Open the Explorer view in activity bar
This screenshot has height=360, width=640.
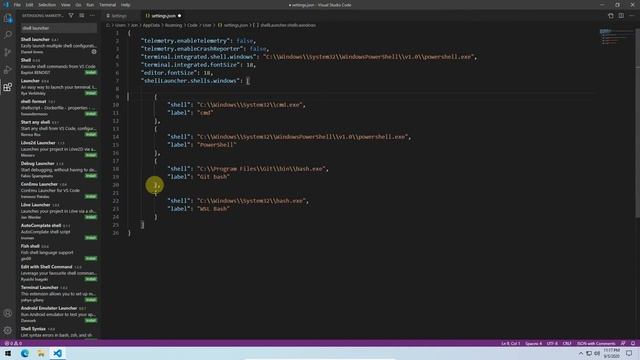(8, 18)
